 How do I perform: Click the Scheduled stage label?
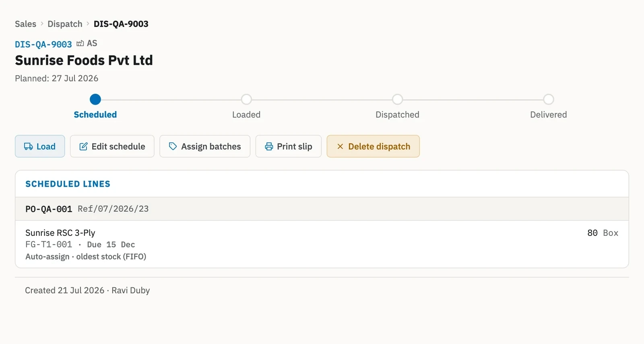click(95, 115)
